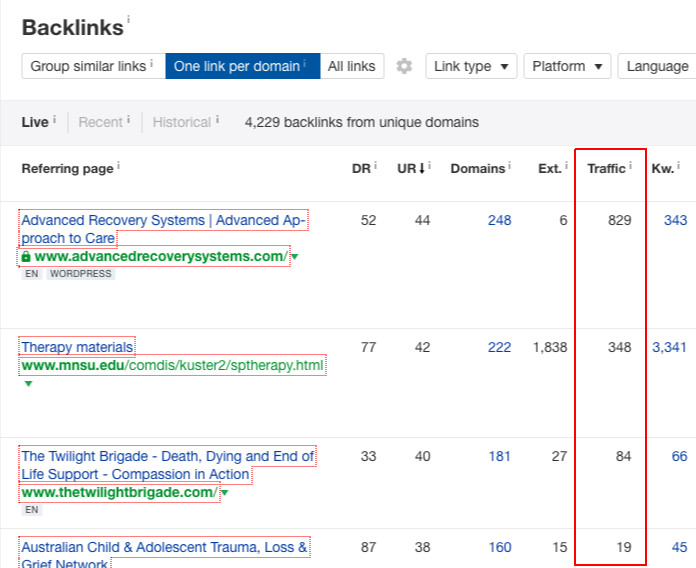This screenshot has height=568, width=696.
Task: Select One link per domain mode
Action: tap(243, 66)
